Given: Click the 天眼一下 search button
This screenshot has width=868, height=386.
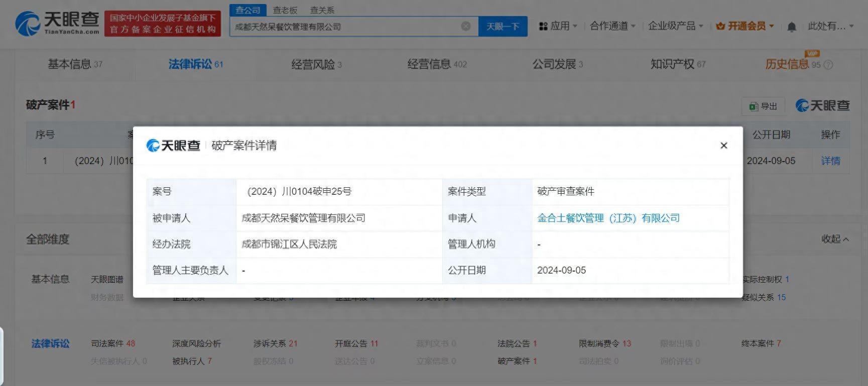Looking at the screenshot, I should point(503,27).
